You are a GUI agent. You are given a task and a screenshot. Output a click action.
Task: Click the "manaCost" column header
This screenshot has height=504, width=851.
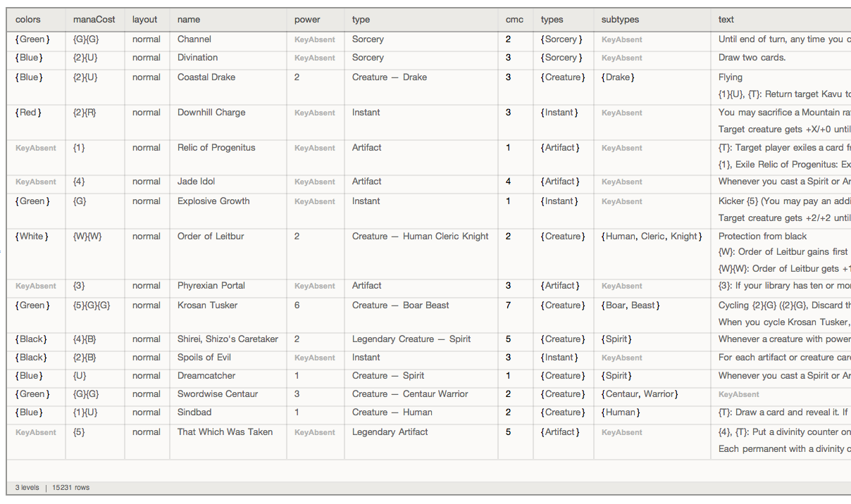[x=94, y=20]
